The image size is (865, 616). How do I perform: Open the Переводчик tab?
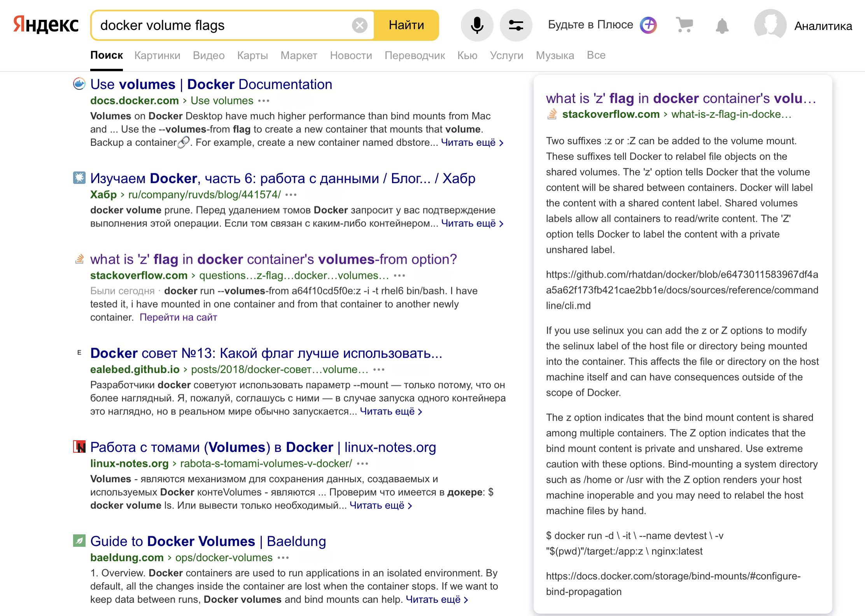(415, 55)
